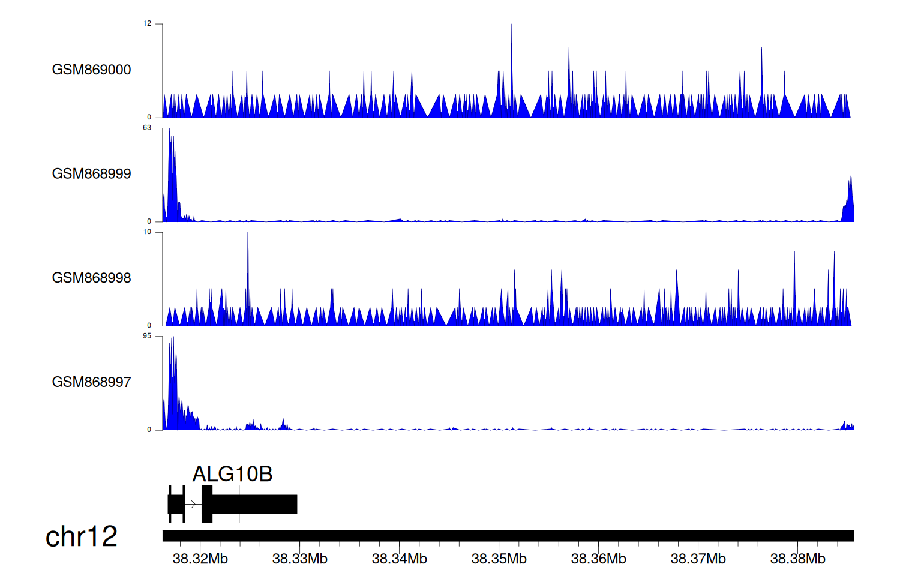The height and width of the screenshot is (588, 900).
Task: Click the 38.33Mb position label
Action: click(x=299, y=559)
